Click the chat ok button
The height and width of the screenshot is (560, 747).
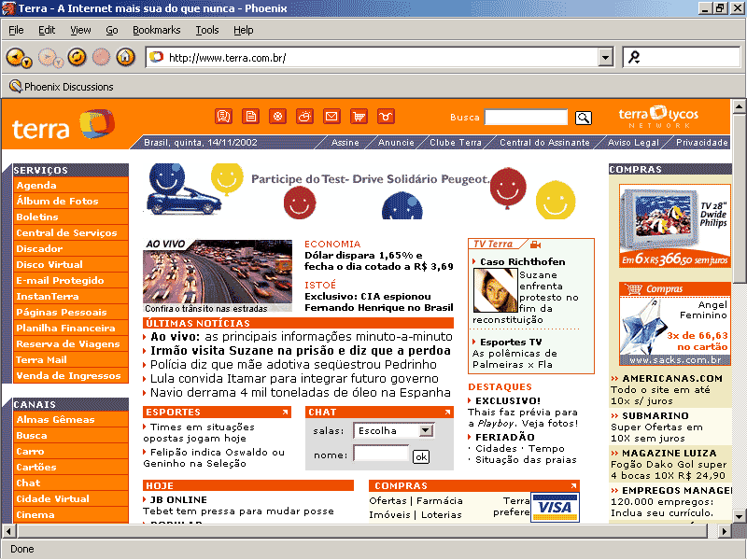(421, 456)
